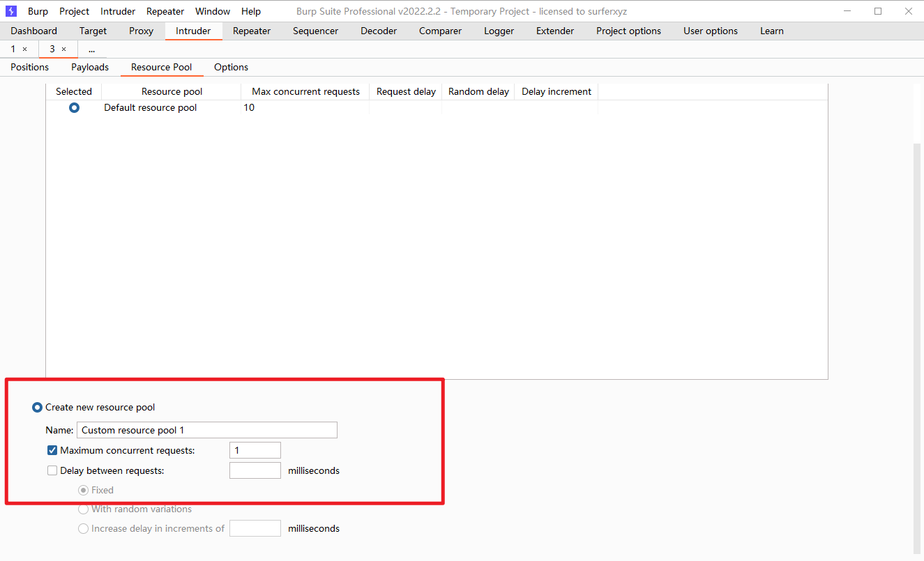
Task: Open the Project menu
Action: pyautogui.click(x=74, y=11)
